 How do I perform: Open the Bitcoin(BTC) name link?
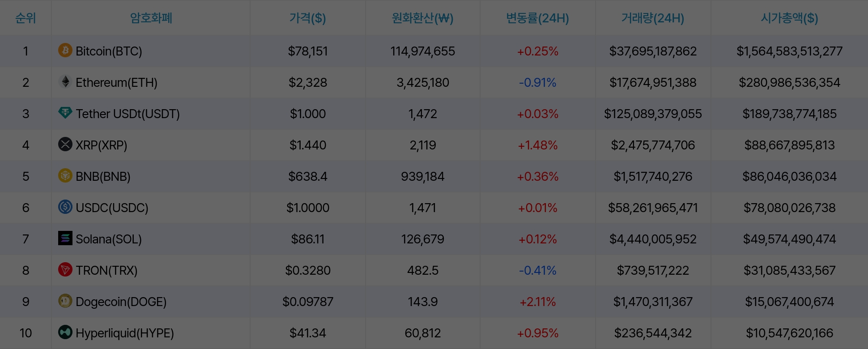tap(109, 51)
